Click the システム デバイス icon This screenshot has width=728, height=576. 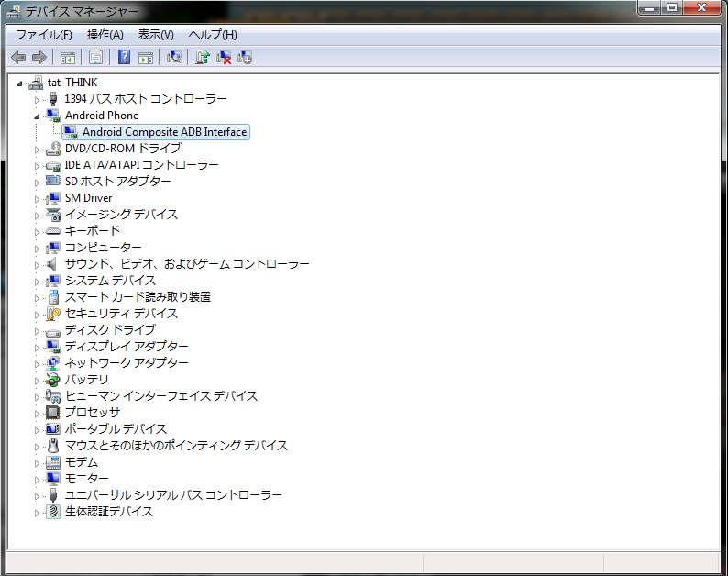(x=53, y=281)
